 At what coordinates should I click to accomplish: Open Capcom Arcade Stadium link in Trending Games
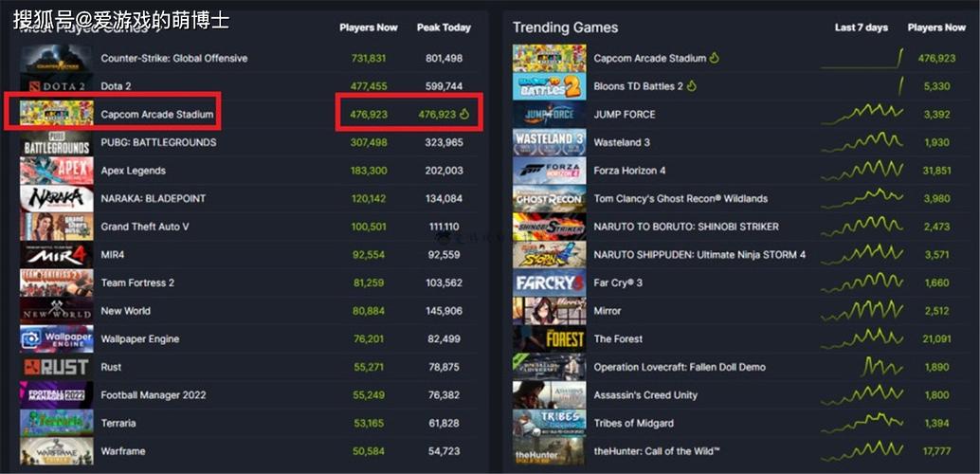650,58
